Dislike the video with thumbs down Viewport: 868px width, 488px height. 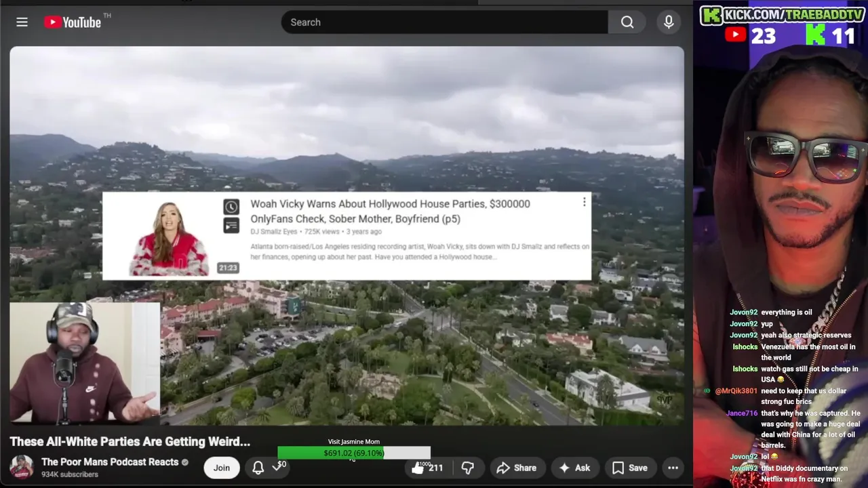tap(467, 468)
